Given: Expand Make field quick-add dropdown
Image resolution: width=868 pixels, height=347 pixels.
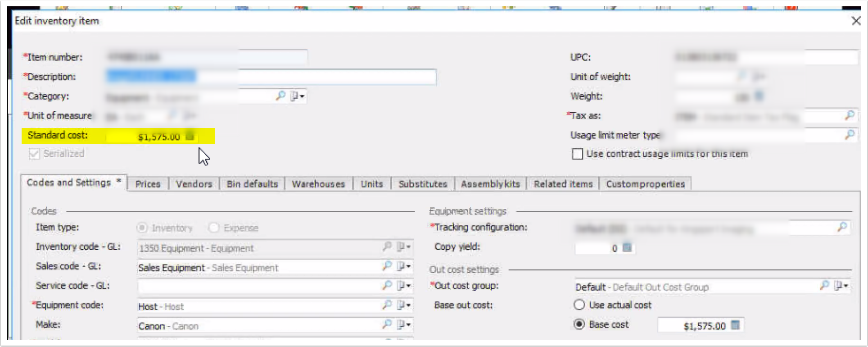Looking at the screenshot, I should (x=403, y=324).
